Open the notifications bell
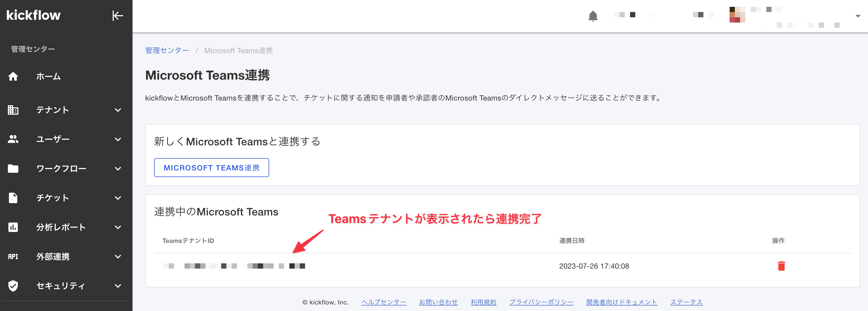 (593, 16)
